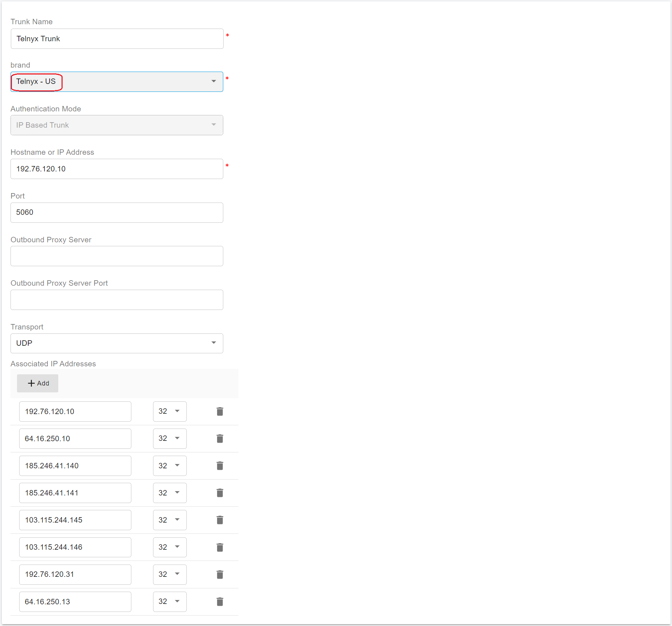This screenshot has width=672, height=626.
Task: Focus the Outbound Proxy Server Port field
Action: tap(117, 300)
